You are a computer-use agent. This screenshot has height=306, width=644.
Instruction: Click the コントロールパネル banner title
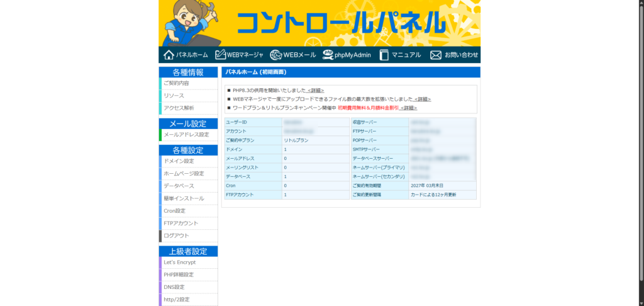[341, 23]
